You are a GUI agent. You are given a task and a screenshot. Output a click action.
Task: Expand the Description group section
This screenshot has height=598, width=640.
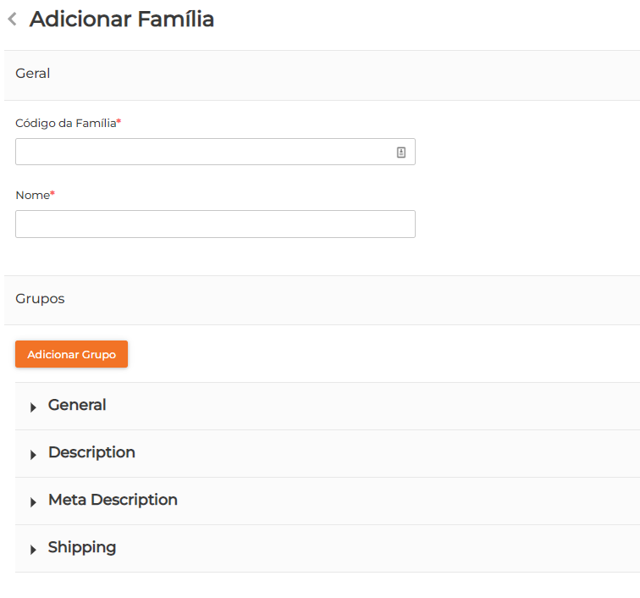91,452
